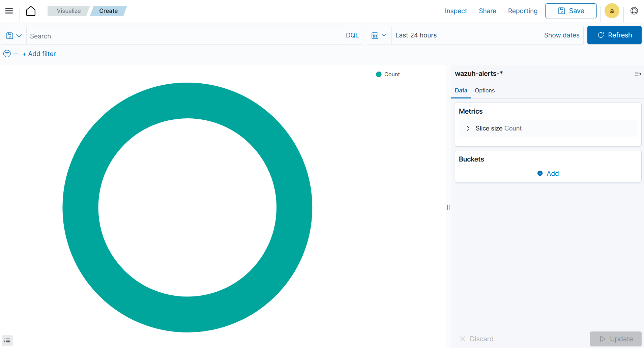Screen dimensions: 644x348
Task: Switch query language via DQL
Action: point(352,35)
